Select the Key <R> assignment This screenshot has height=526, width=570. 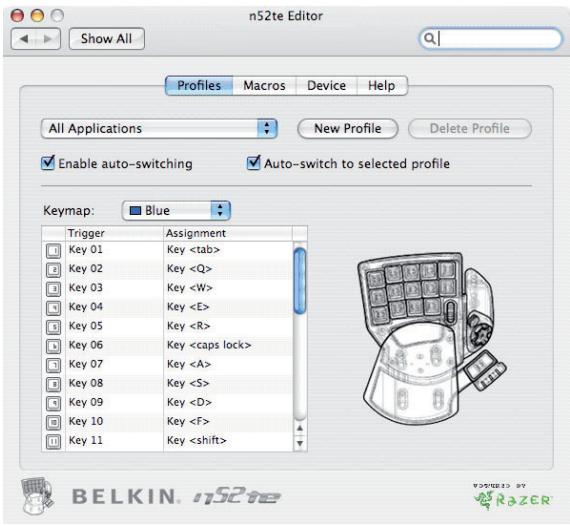189,326
